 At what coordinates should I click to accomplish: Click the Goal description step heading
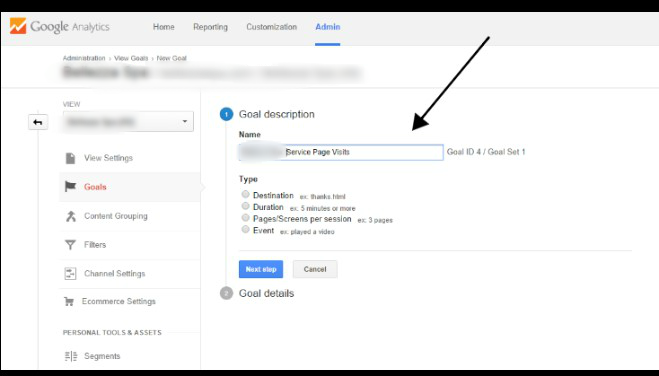click(x=277, y=114)
